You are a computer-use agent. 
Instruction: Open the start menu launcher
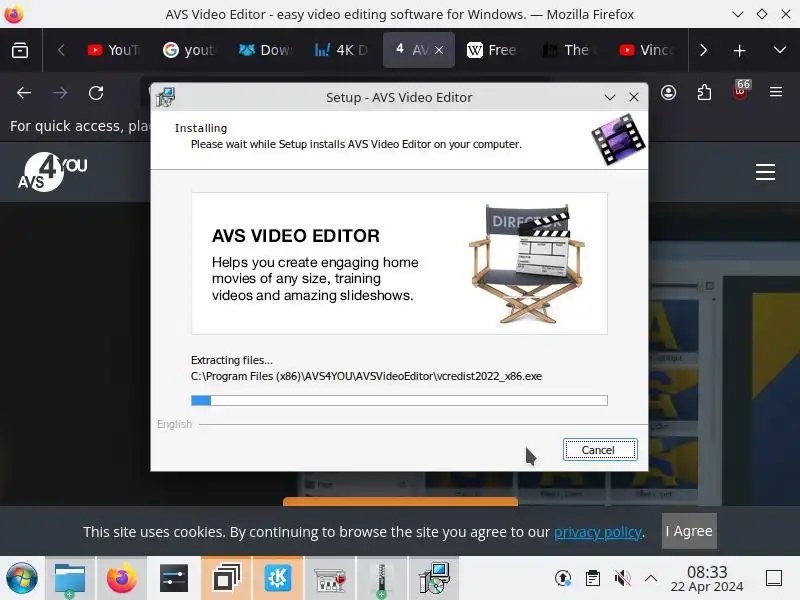tap(21, 579)
